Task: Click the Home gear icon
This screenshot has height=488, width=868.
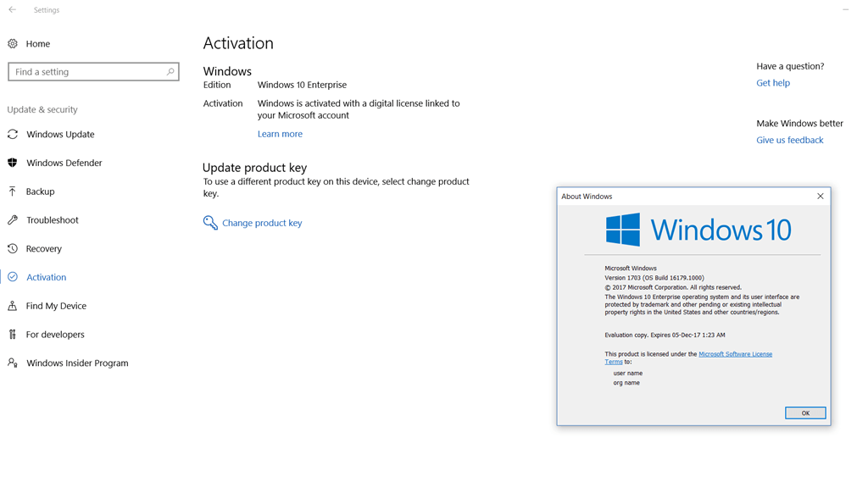Action: pyautogui.click(x=13, y=44)
